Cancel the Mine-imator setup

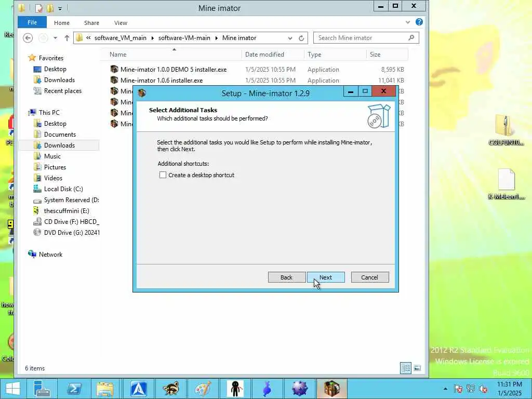370,277
